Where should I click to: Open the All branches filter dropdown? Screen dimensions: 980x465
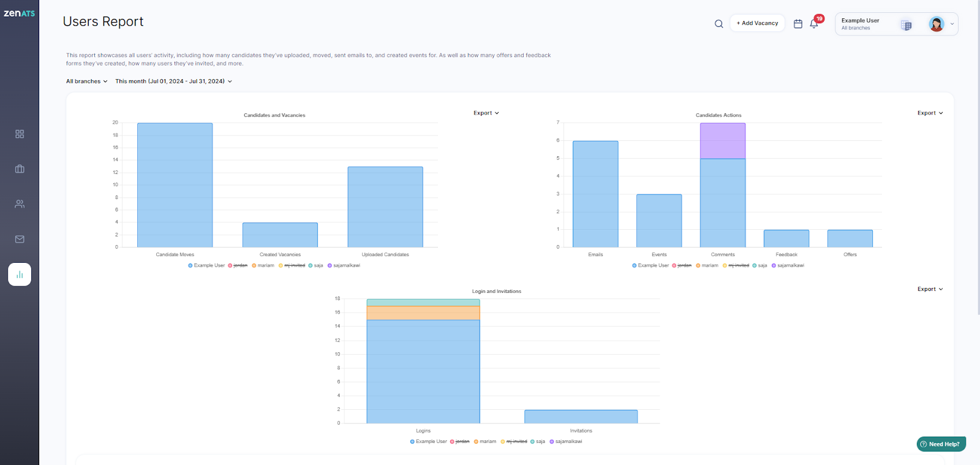[x=87, y=81]
